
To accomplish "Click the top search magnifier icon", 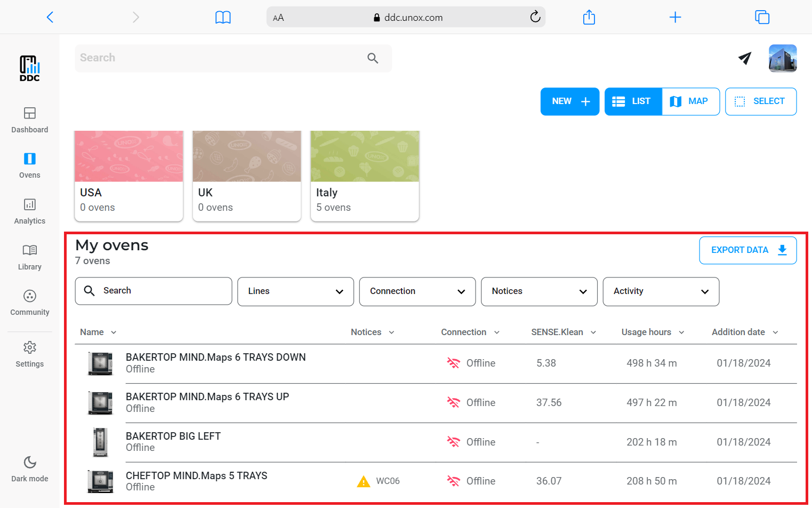I will tap(373, 58).
